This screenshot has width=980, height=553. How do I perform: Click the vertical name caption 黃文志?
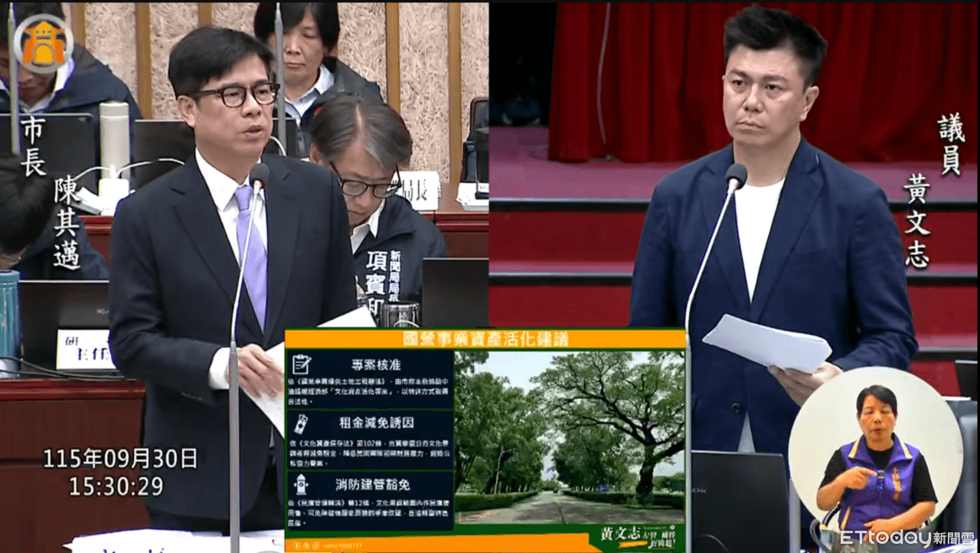tap(916, 221)
